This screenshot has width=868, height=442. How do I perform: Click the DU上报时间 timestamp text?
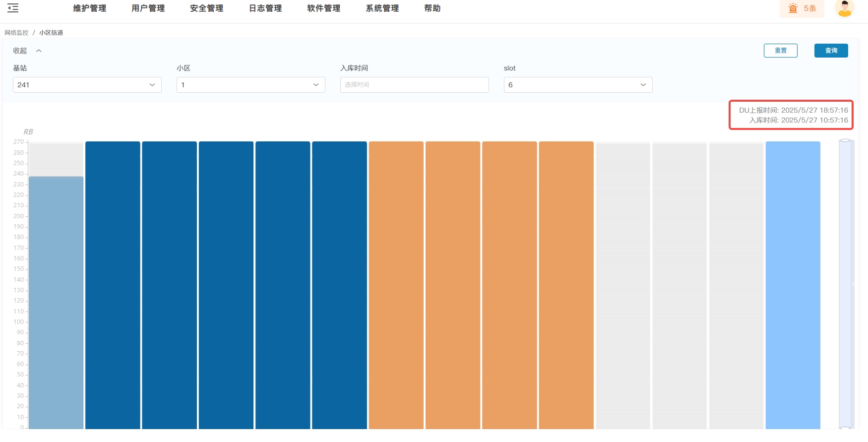pyautogui.click(x=794, y=110)
